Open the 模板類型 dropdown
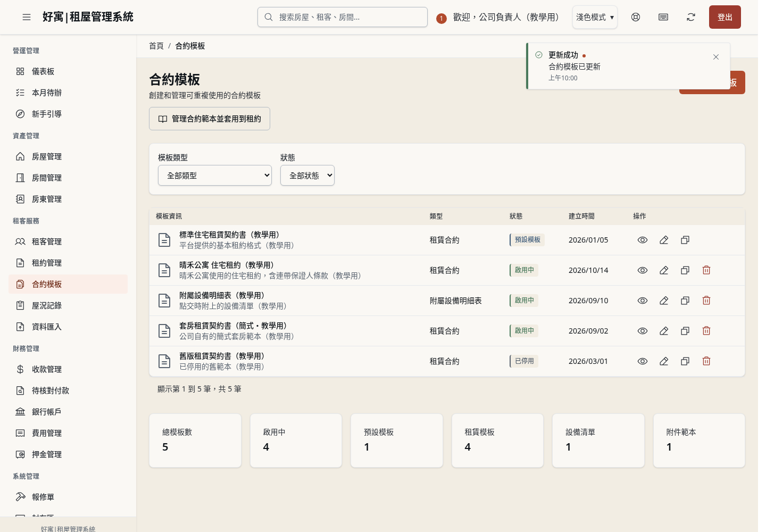Image resolution: width=766 pixels, height=532 pixels. pos(215,176)
